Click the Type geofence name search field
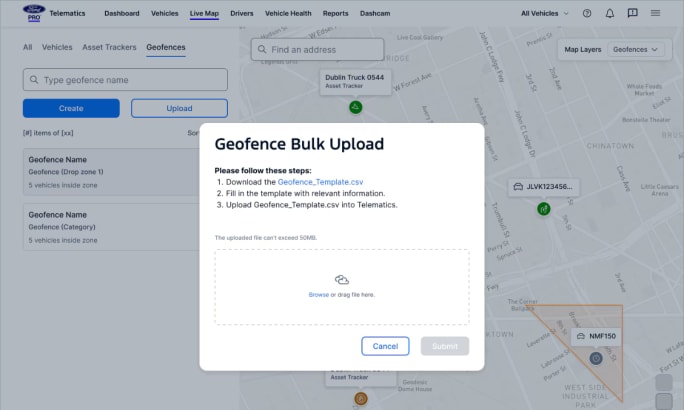 point(125,80)
